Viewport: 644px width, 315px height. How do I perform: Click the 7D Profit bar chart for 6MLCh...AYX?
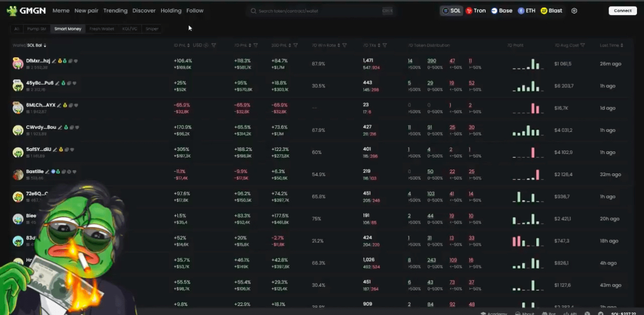[x=528, y=108]
